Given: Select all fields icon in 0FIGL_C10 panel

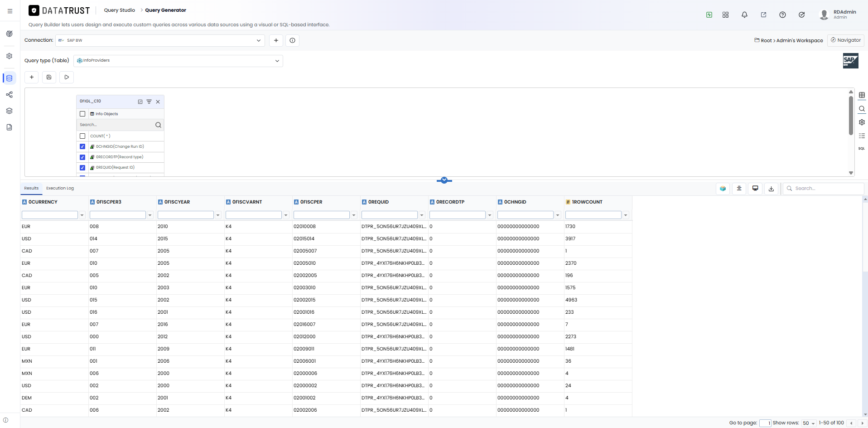Looking at the screenshot, I should 140,102.
